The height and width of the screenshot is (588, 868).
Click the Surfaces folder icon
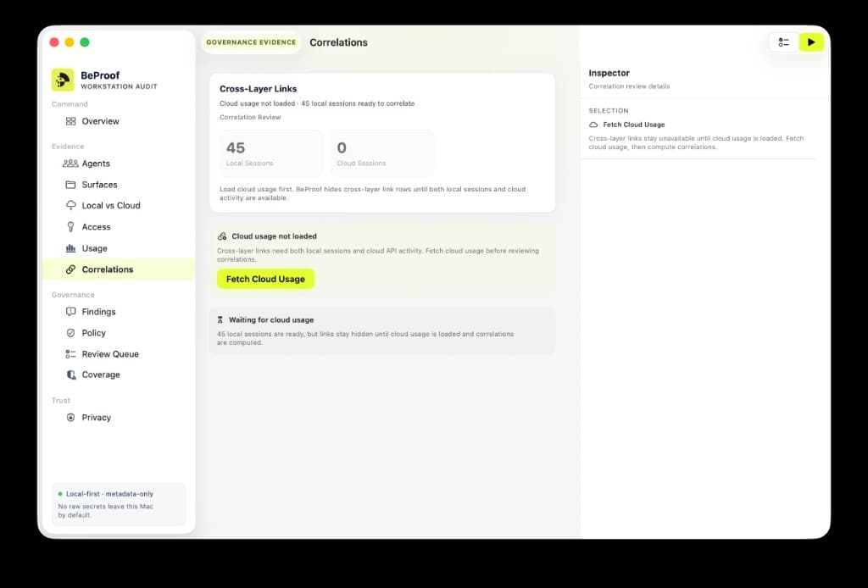[x=70, y=184]
